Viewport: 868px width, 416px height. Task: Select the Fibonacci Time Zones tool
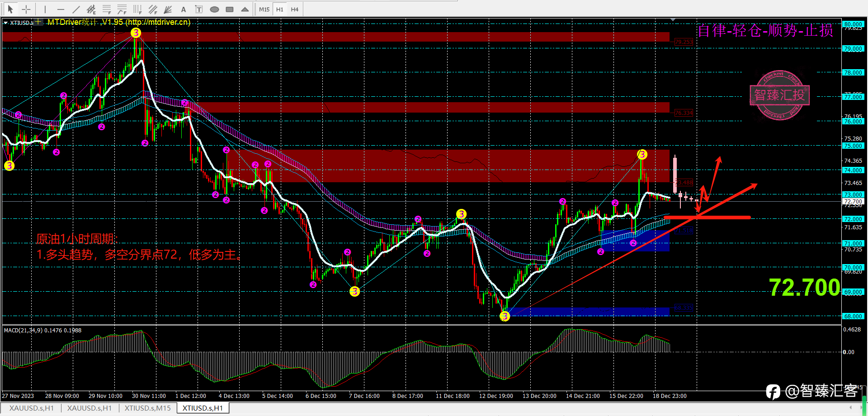[137, 9]
